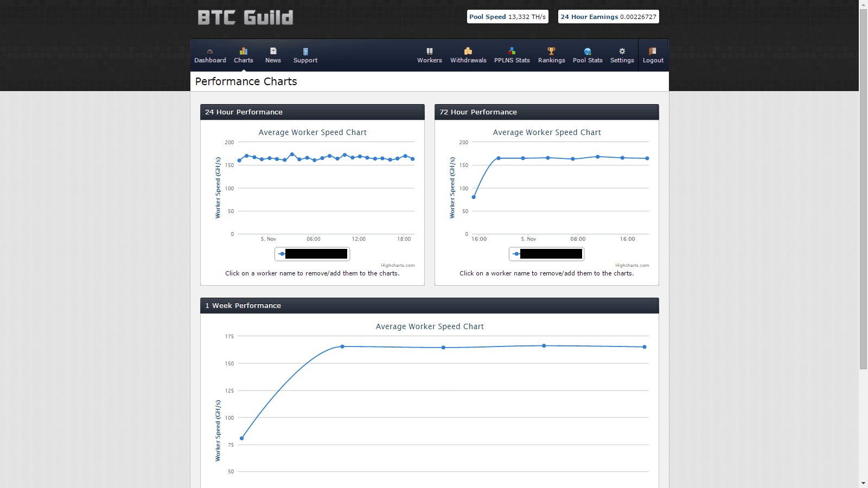
Task: Click the 24 Hour Earnings box
Action: (609, 17)
